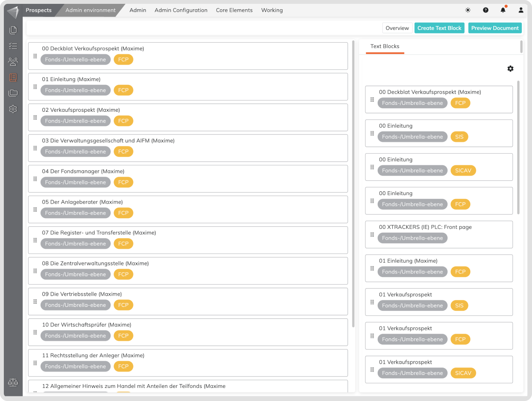Click the Overview button

point(397,28)
